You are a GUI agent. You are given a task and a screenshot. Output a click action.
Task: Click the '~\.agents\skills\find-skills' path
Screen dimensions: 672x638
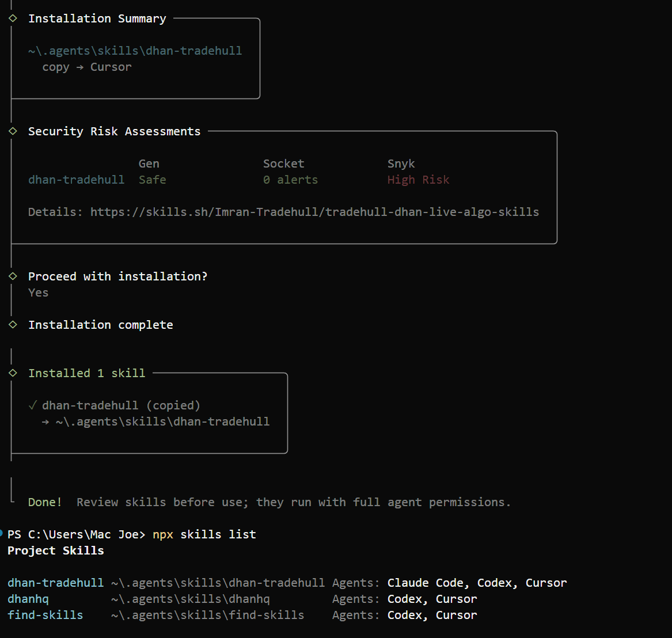pos(208,616)
